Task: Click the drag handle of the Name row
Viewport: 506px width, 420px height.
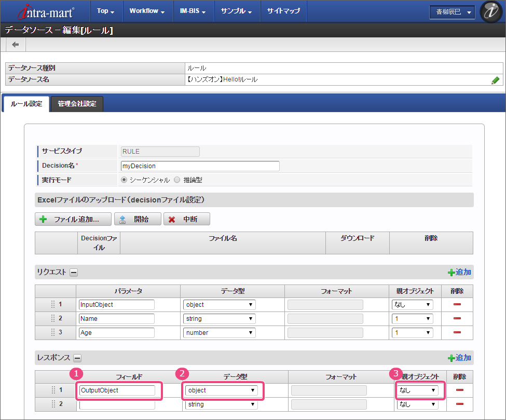Action: pos(53,319)
